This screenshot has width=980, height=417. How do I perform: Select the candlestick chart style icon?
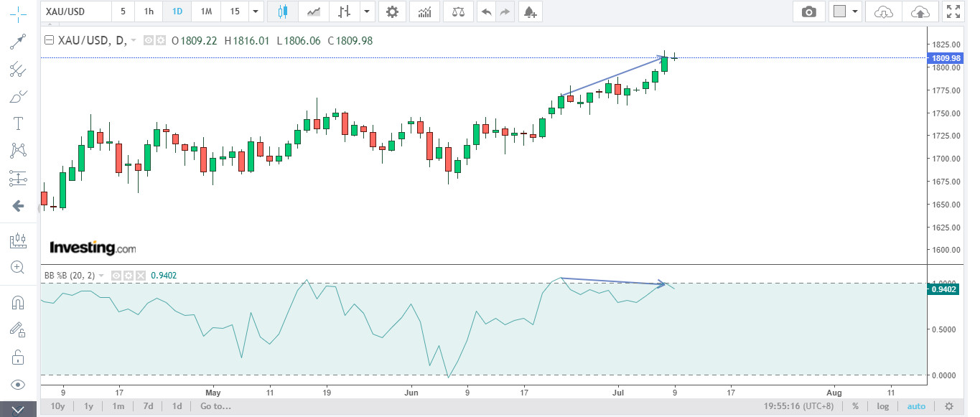[x=283, y=11]
